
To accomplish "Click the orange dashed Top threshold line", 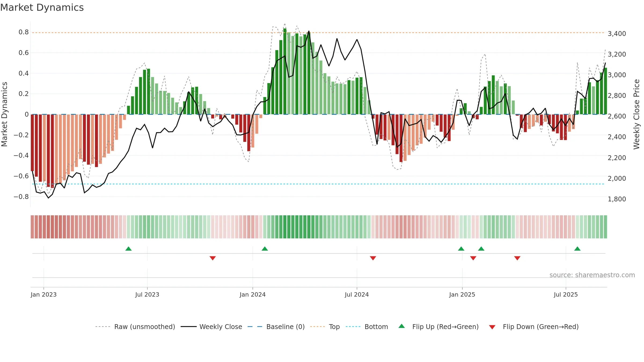I will coord(318,33).
